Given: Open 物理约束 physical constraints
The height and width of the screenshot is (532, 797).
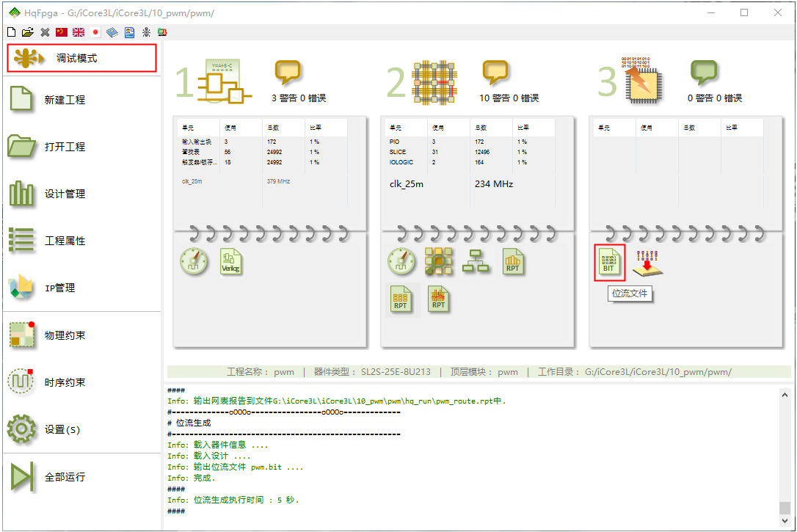Looking at the screenshot, I should click(65, 335).
